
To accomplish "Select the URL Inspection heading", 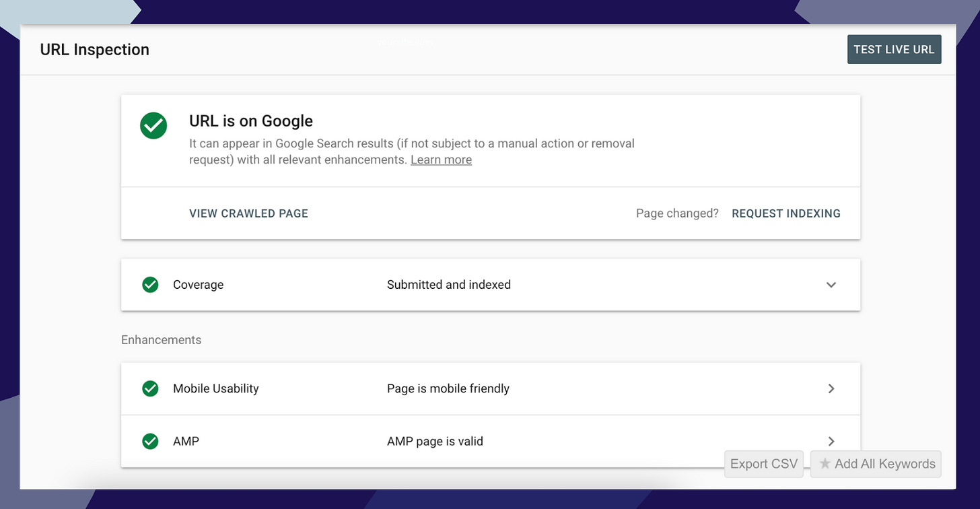I will click(x=95, y=50).
